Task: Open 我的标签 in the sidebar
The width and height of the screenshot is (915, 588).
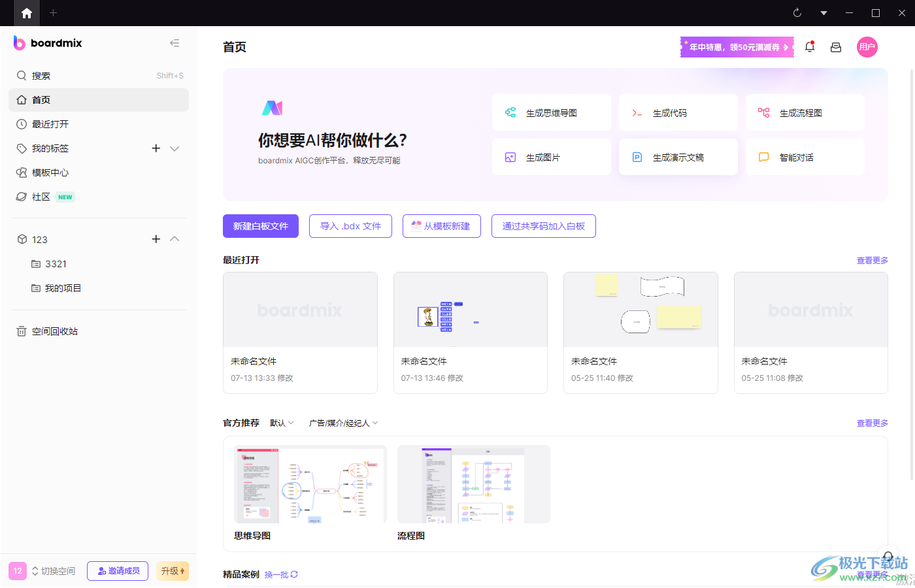Action: [x=50, y=148]
